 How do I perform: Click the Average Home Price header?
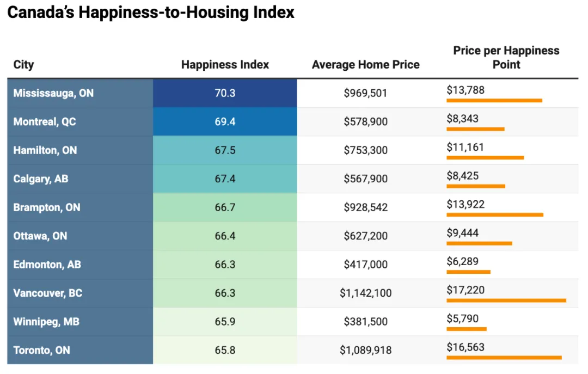click(365, 65)
